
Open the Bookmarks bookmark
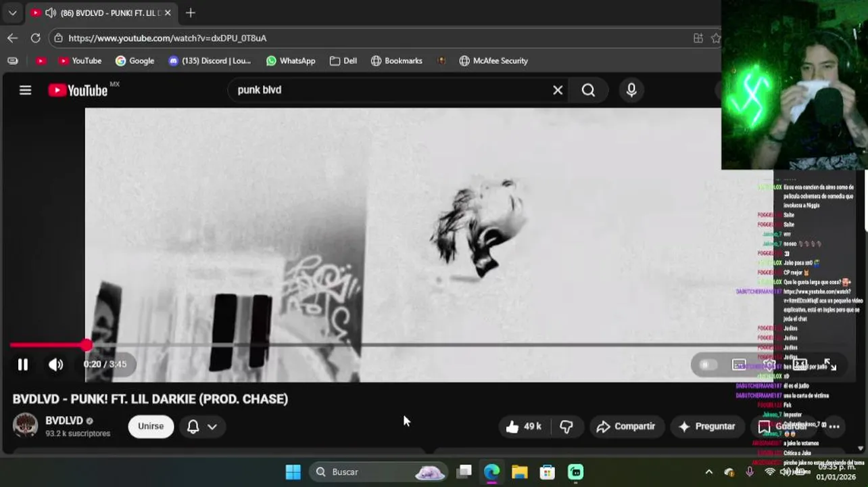pyautogui.click(x=397, y=61)
